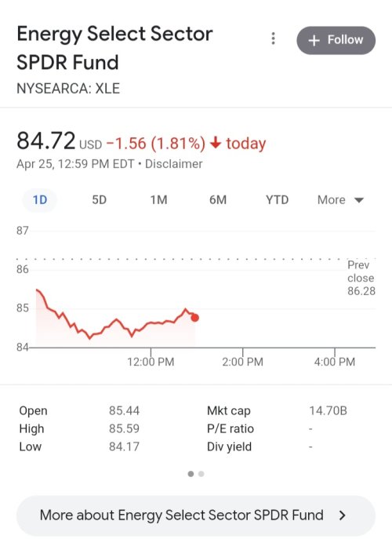Select the YTD chart range
Viewport: 392px width, 539px height.
[x=277, y=200]
